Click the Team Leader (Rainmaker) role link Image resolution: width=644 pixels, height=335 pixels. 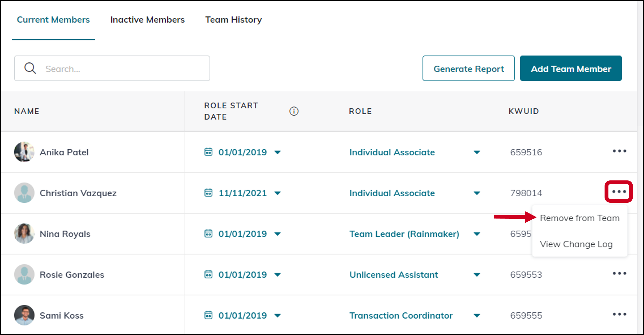404,234
